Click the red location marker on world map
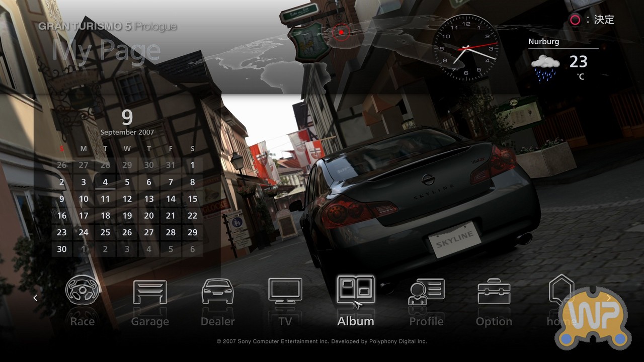Screen dimensions: 644x362 click(x=341, y=33)
